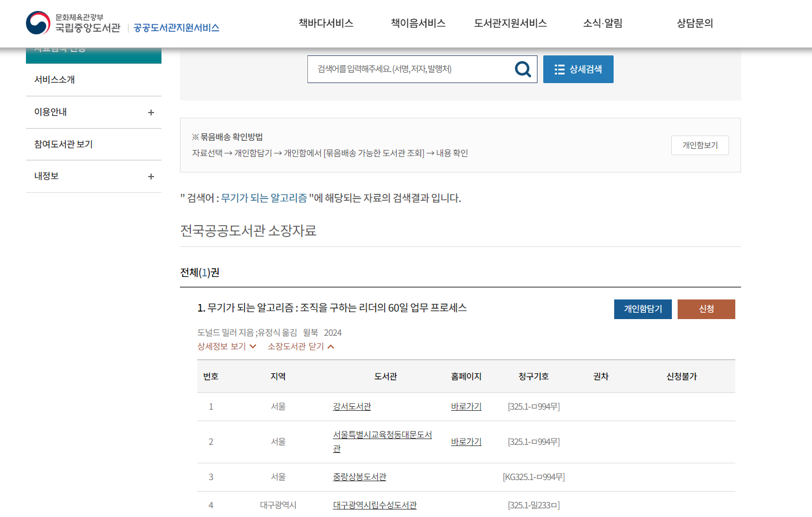Click the search keyword input field
This screenshot has height=517, width=812.
click(x=404, y=69)
